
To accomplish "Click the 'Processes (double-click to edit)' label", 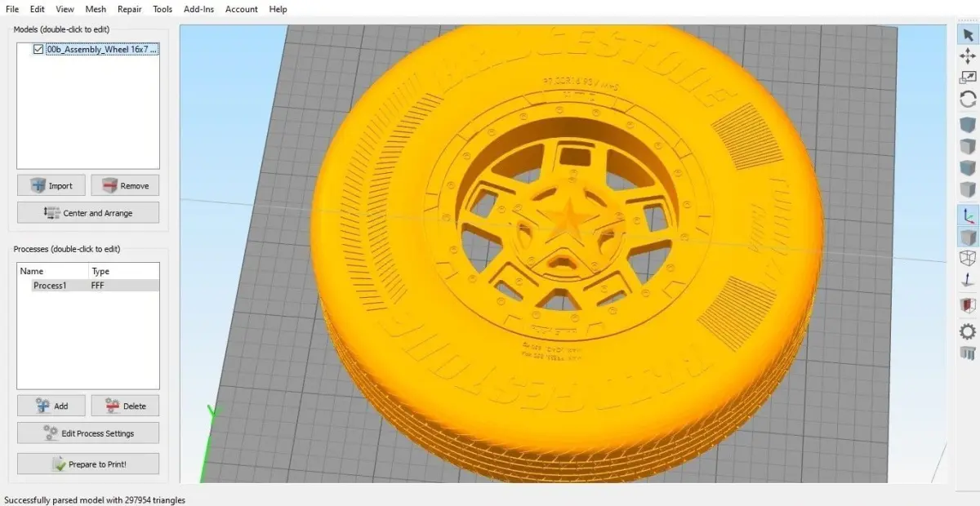I will (67, 249).
